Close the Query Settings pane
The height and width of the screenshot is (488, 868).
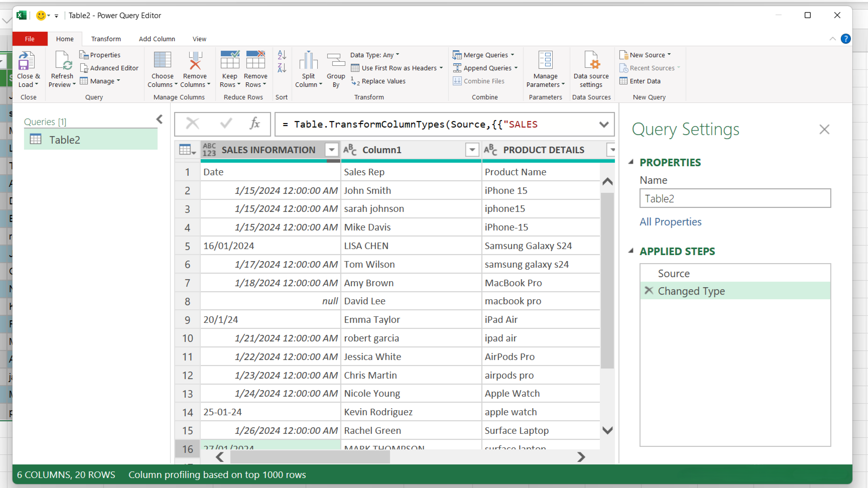pyautogui.click(x=824, y=130)
